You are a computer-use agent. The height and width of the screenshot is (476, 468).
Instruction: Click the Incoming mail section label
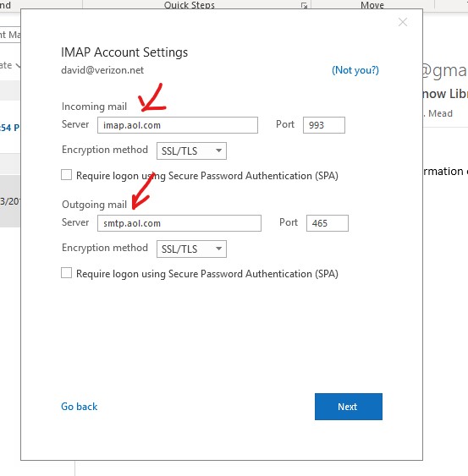[x=94, y=107]
